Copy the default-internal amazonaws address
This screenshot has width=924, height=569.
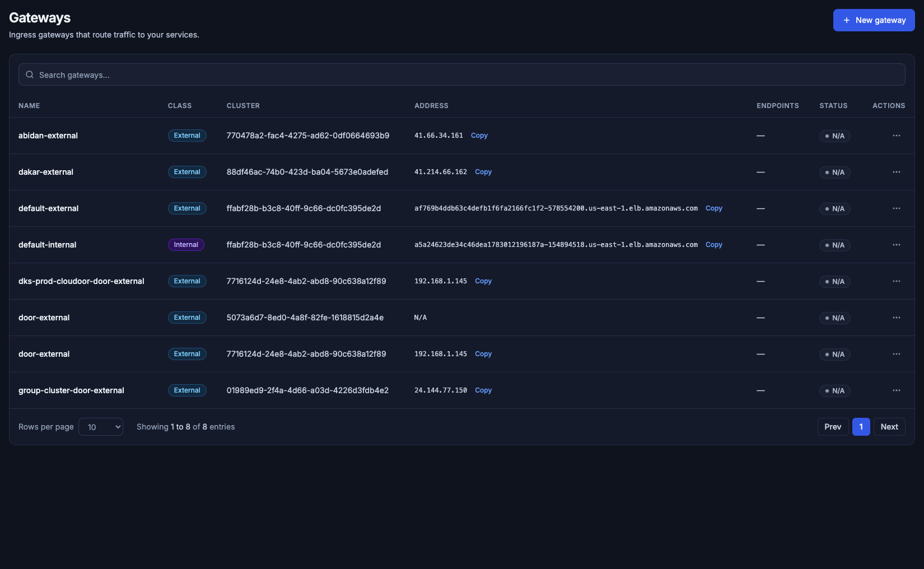pos(714,245)
